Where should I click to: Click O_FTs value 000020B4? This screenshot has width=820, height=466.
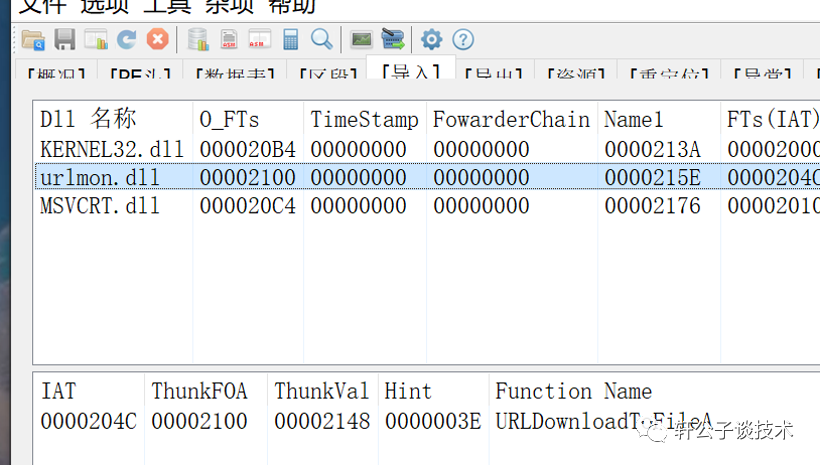247,150
